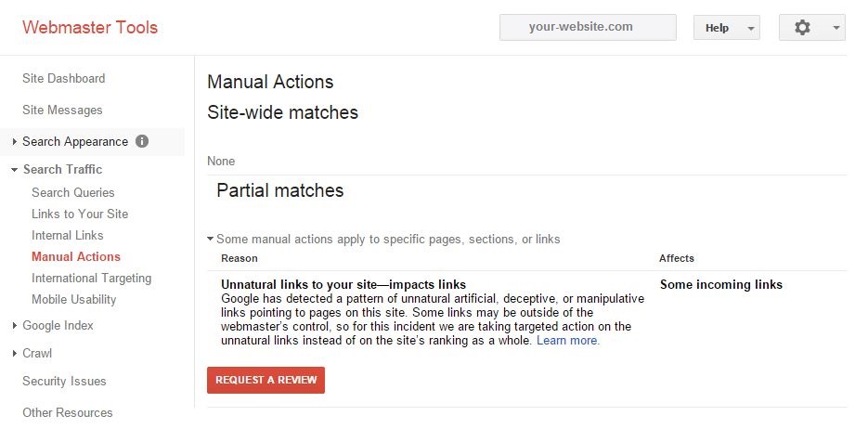Click the Search Appearance info icon
Viewport: 868px width, 442px height.
[x=142, y=141]
